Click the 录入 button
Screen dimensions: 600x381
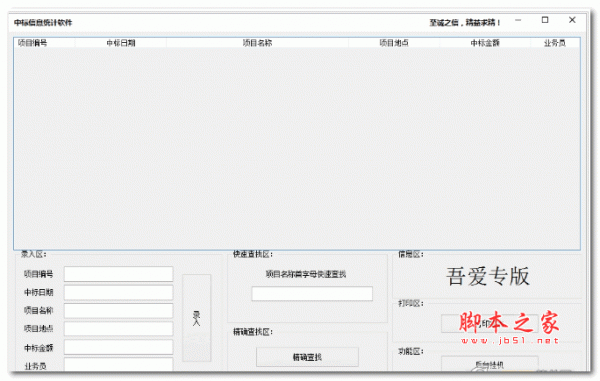pyautogui.click(x=197, y=318)
